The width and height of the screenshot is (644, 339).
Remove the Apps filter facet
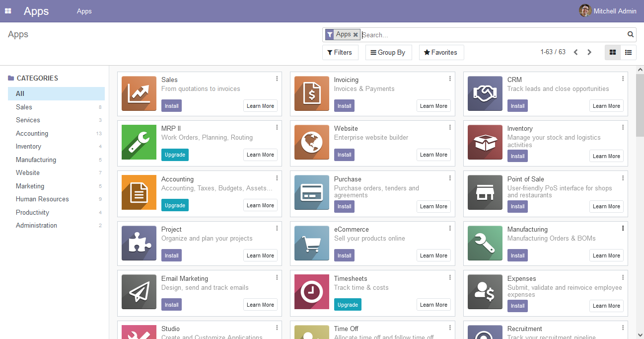click(x=356, y=35)
